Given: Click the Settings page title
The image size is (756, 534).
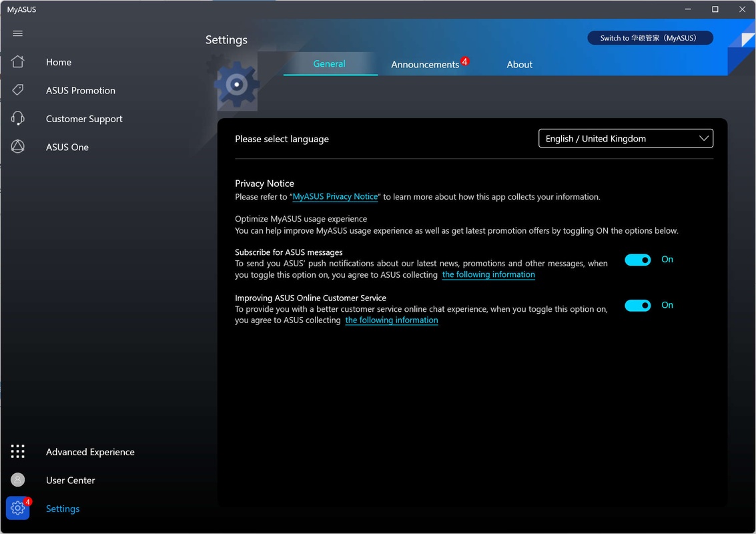Looking at the screenshot, I should (x=226, y=40).
